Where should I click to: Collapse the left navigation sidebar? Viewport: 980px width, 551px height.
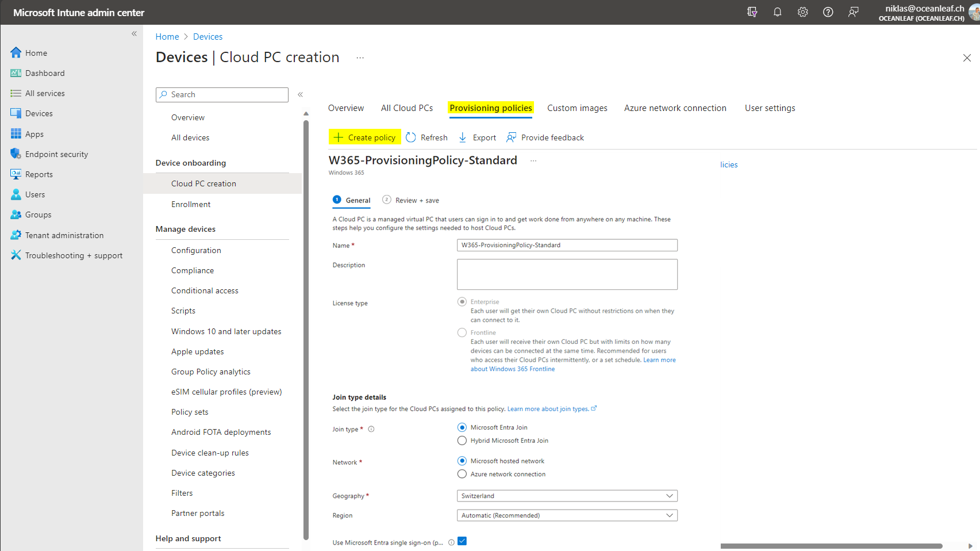pos(134,33)
